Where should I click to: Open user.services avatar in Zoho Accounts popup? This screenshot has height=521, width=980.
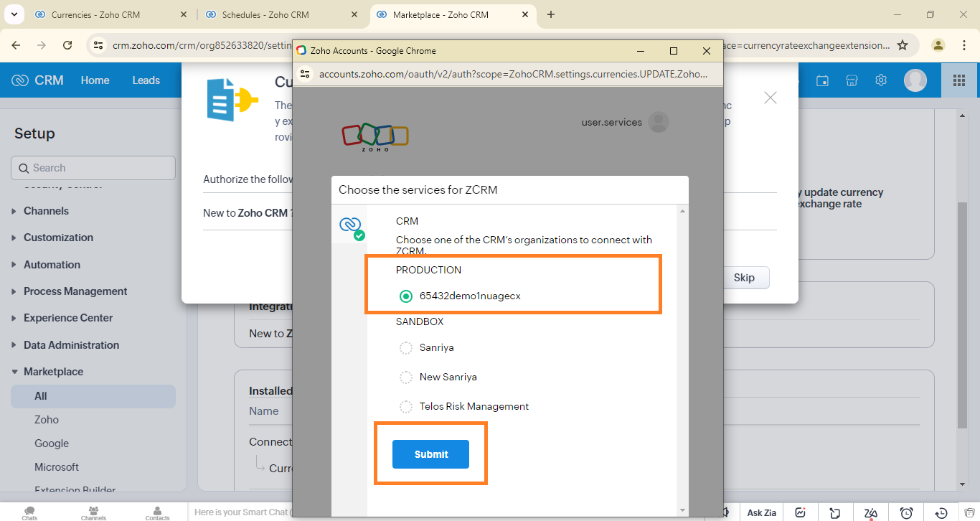[659, 123]
